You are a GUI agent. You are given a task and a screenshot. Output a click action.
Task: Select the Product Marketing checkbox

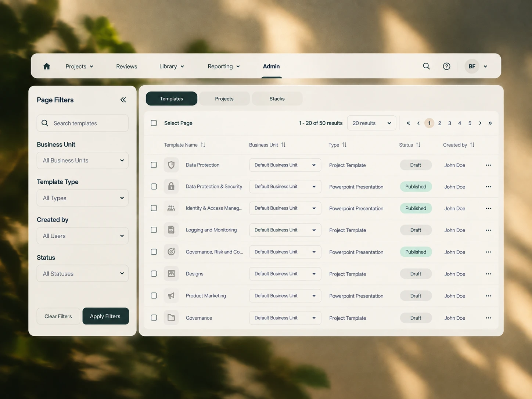(x=154, y=296)
